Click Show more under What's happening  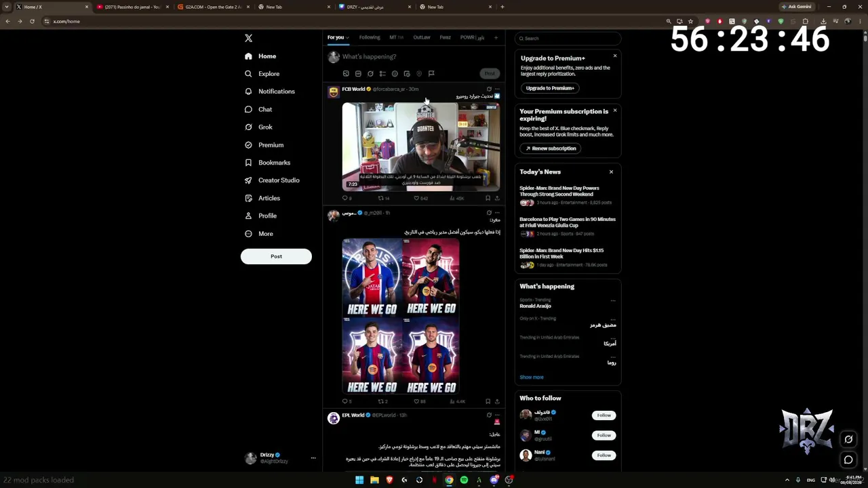pos(532,378)
